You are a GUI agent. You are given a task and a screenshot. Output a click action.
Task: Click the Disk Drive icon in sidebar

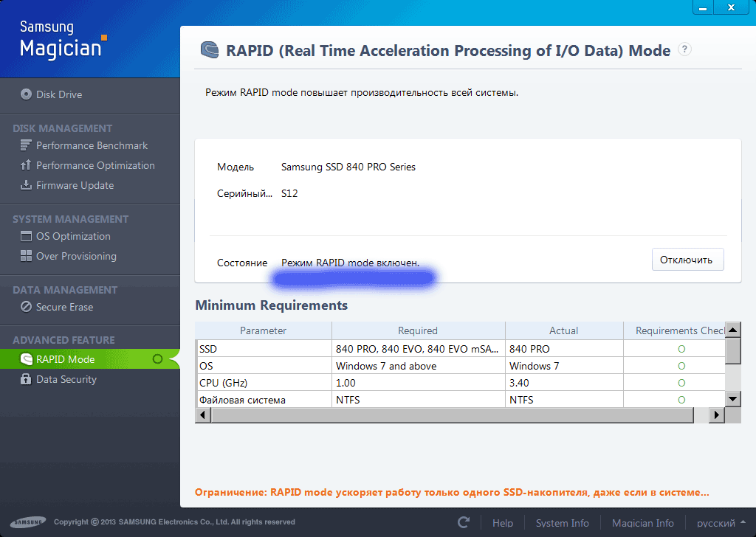click(26, 94)
